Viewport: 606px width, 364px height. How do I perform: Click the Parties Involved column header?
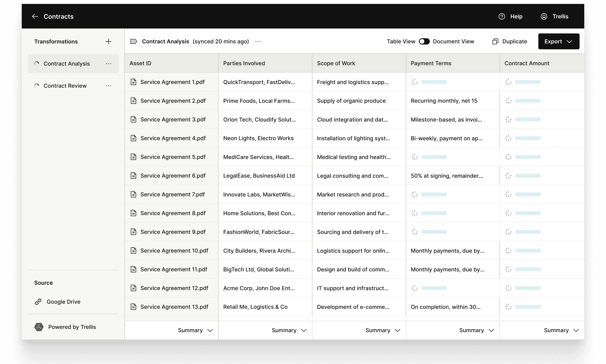[x=265, y=63]
